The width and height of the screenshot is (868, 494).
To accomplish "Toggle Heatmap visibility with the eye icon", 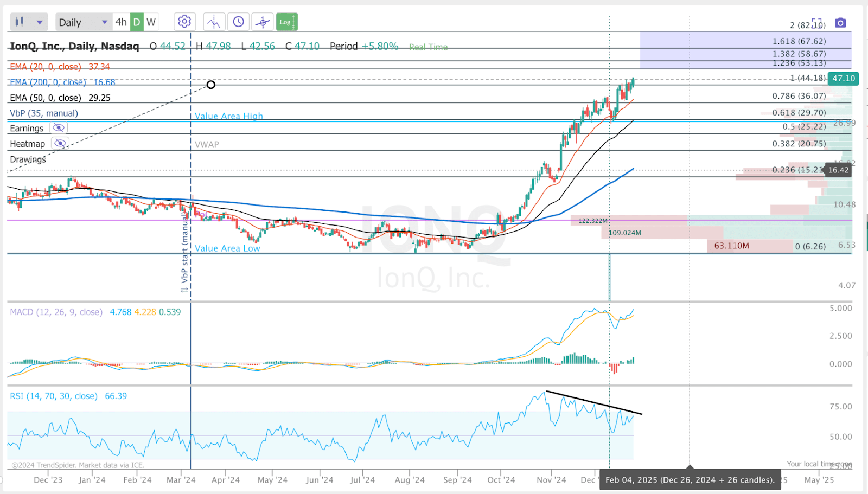I will coord(60,143).
